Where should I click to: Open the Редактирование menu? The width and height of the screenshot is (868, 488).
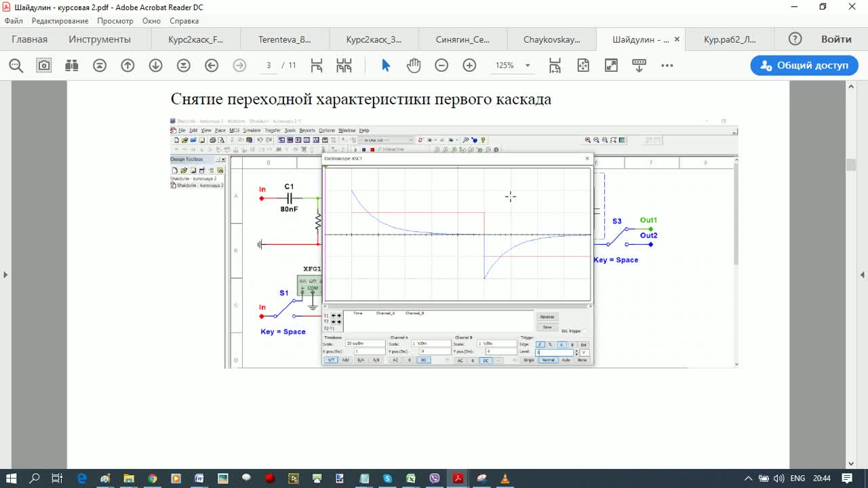[x=60, y=21]
